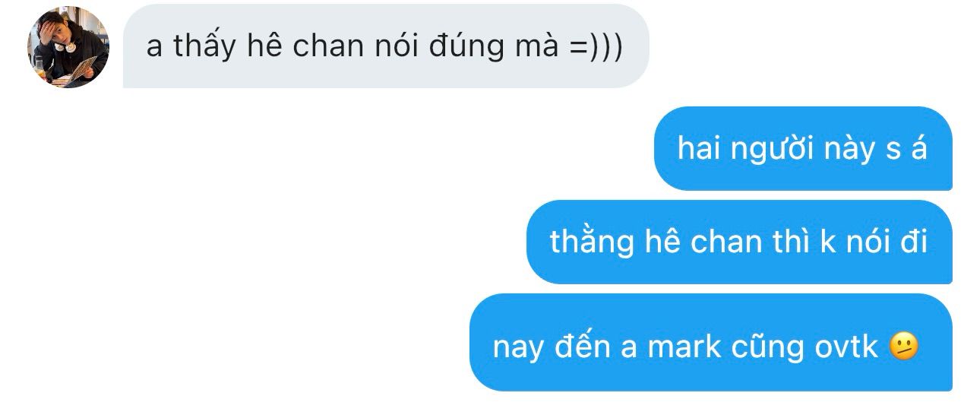Click the word "thấy" in the gray bubble
The height and width of the screenshot is (415, 980).
207,46
